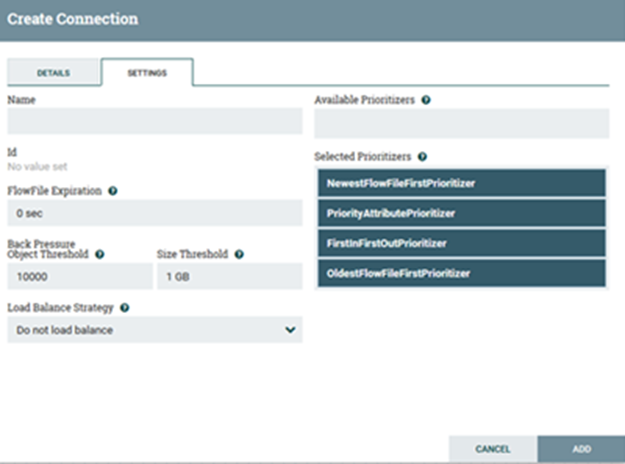Click help icon beside Size Threshold
Viewport: 625px width, 464px height.
239,254
